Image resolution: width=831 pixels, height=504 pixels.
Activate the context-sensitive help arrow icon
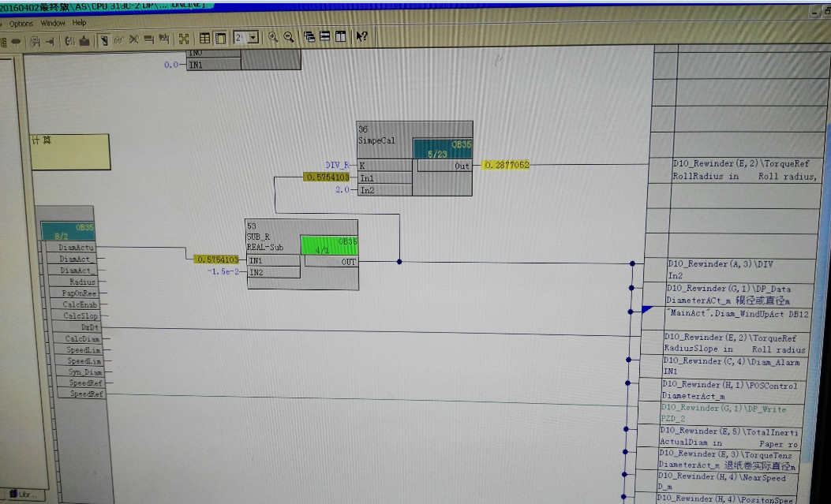click(361, 37)
